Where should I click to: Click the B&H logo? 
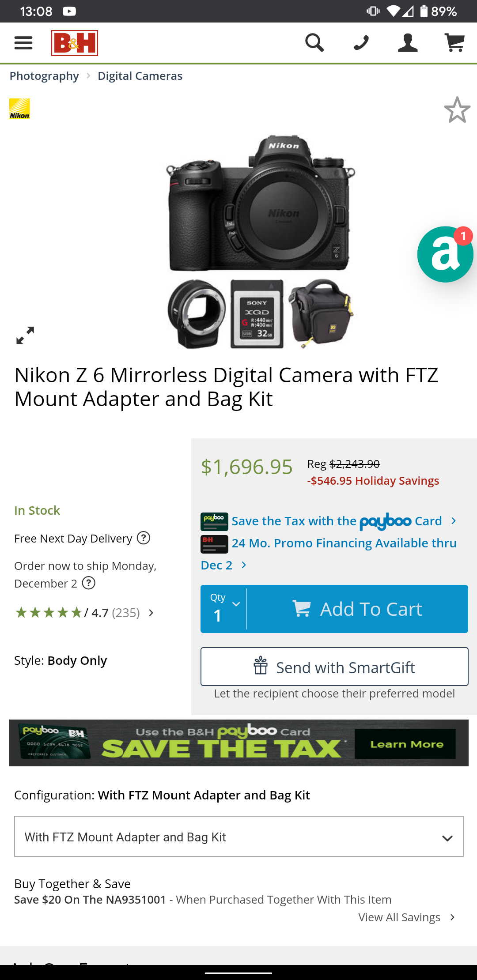(74, 43)
